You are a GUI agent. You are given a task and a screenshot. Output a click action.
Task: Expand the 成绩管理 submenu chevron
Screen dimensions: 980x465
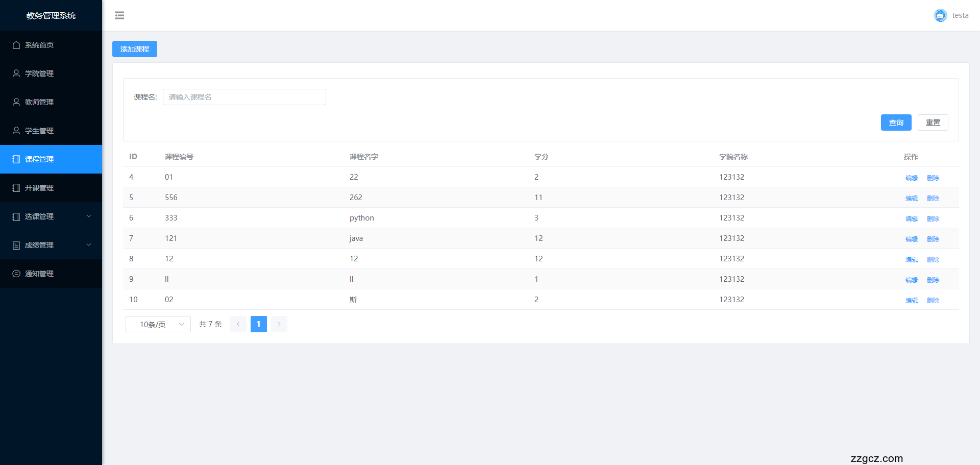click(x=89, y=245)
